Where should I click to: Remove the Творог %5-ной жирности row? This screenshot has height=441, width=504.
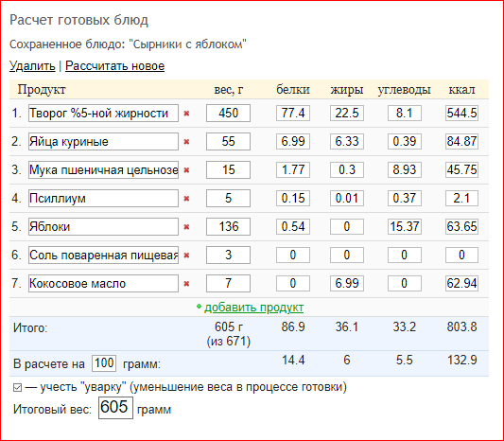pos(186,114)
